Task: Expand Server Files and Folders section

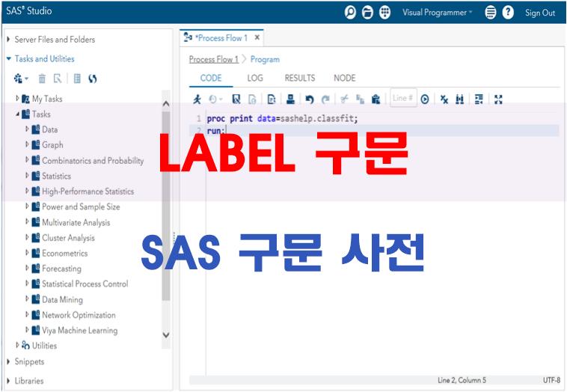Action: (8, 39)
